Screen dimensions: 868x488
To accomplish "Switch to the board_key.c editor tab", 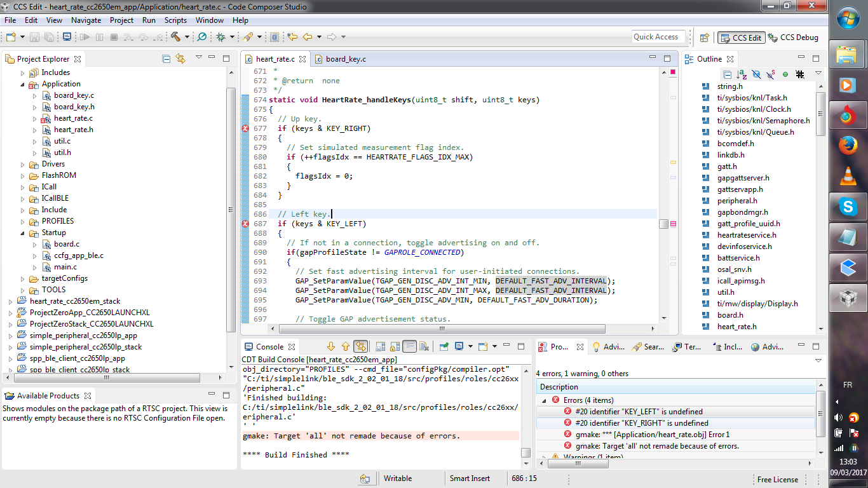I will (345, 59).
